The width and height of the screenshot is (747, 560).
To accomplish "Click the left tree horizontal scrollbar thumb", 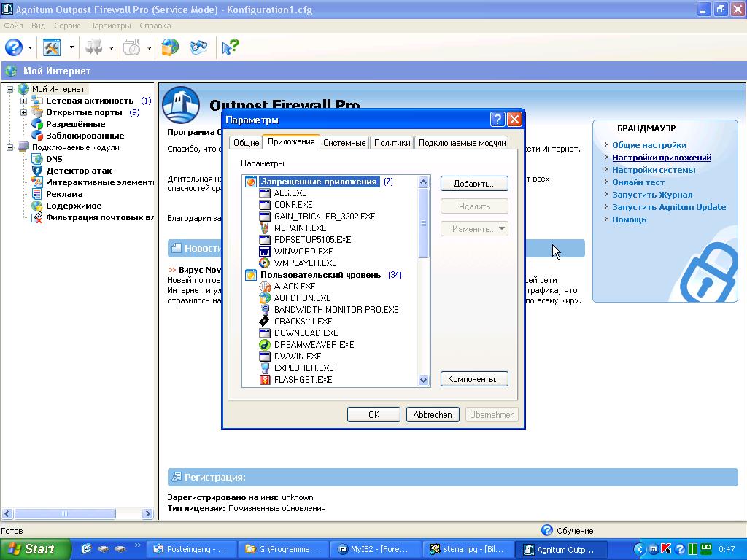I will click(64, 514).
